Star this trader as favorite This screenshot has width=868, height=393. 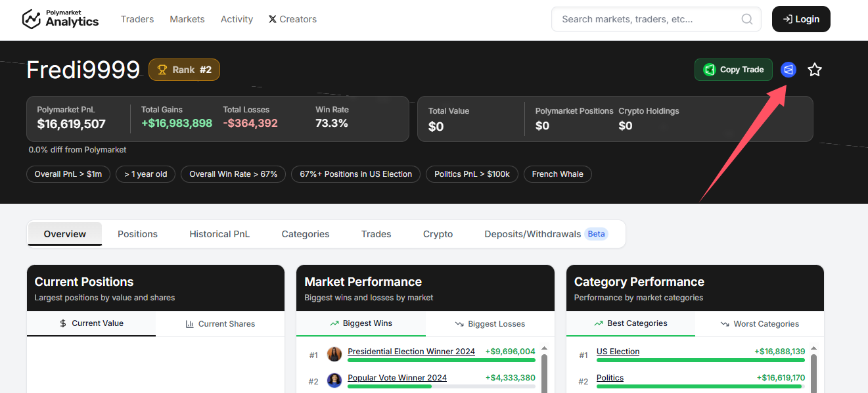[814, 70]
